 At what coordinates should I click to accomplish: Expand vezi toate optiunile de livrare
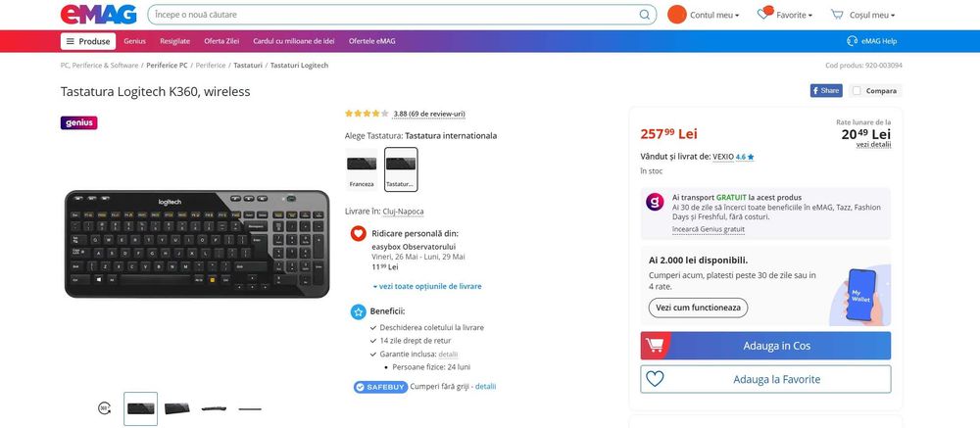click(427, 286)
